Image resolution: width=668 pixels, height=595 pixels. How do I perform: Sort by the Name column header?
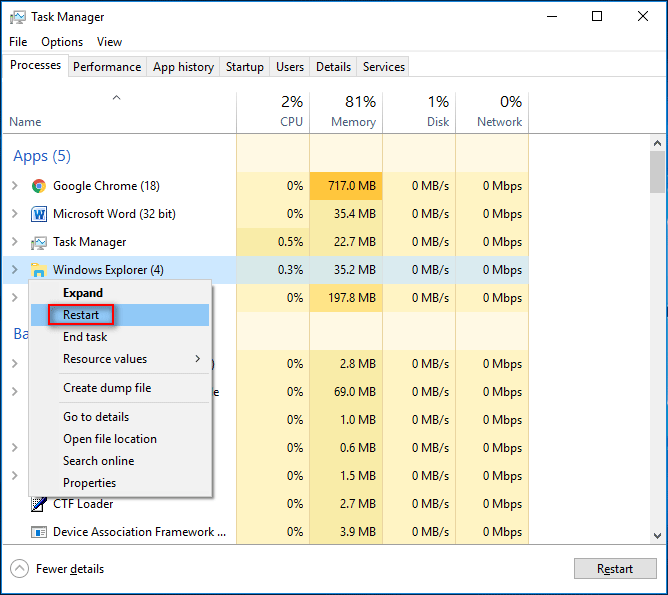[119, 112]
